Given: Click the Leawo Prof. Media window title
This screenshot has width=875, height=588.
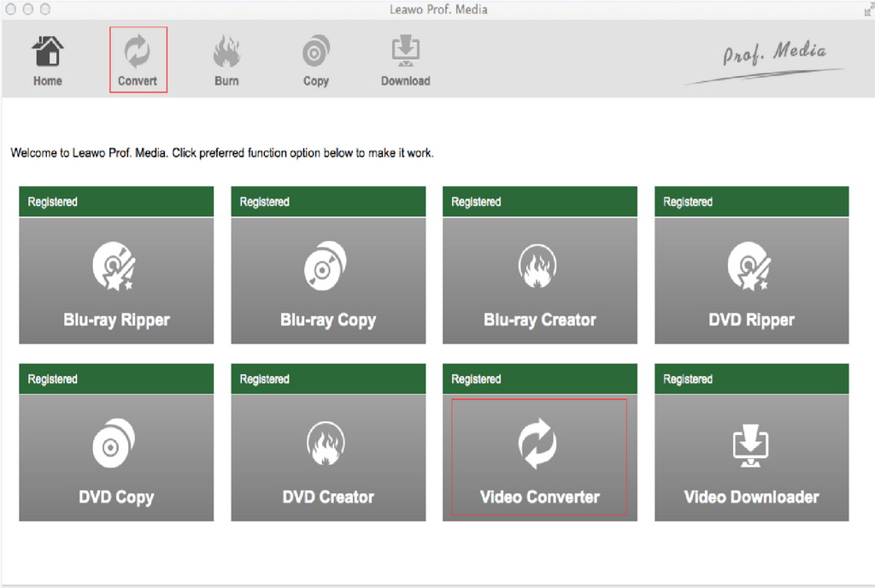Looking at the screenshot, I should point(438,9).
